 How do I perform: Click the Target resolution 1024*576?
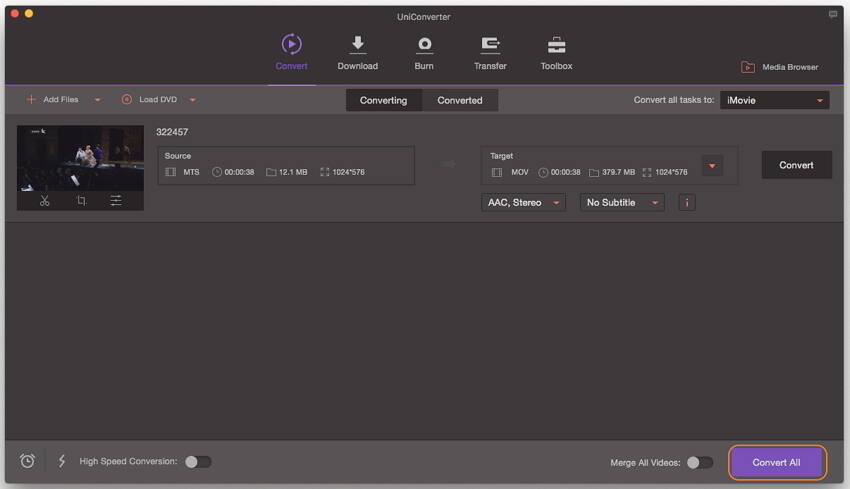tap(671, 172)
